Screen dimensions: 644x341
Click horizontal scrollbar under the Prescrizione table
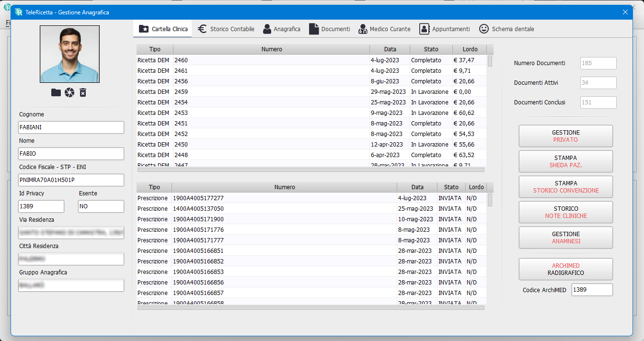pos(310,308)
